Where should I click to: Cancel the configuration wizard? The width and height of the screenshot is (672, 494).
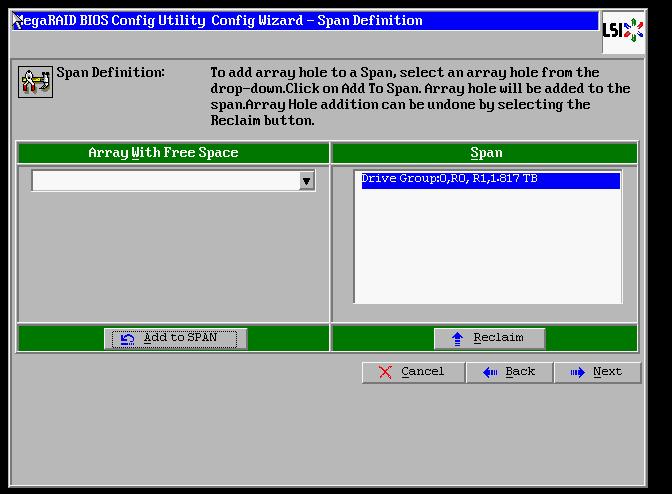pyautogui.click(x=413, y=372)
